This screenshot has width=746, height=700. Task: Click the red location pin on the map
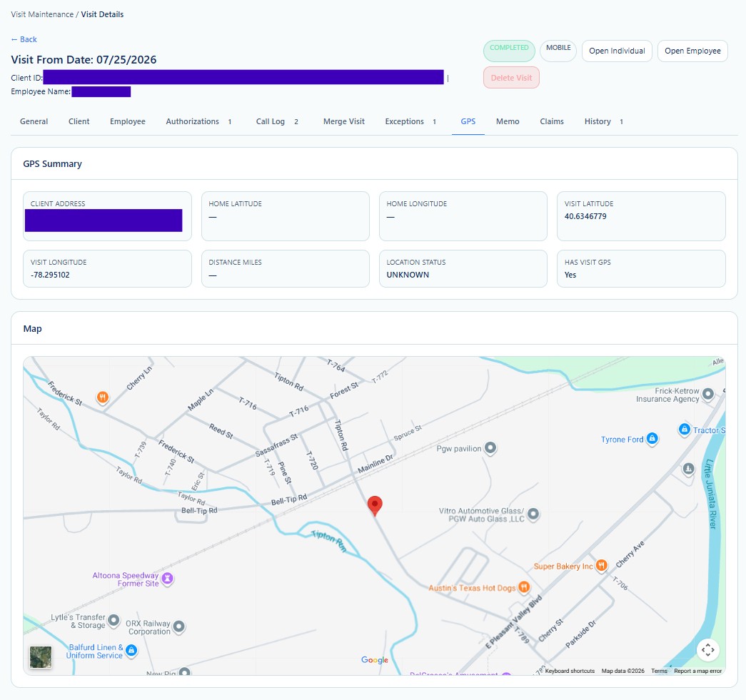(x=375, y=505)
